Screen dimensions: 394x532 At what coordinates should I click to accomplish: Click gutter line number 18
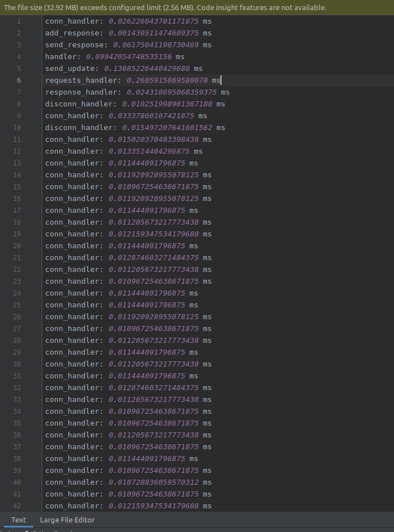coord(17,222)
